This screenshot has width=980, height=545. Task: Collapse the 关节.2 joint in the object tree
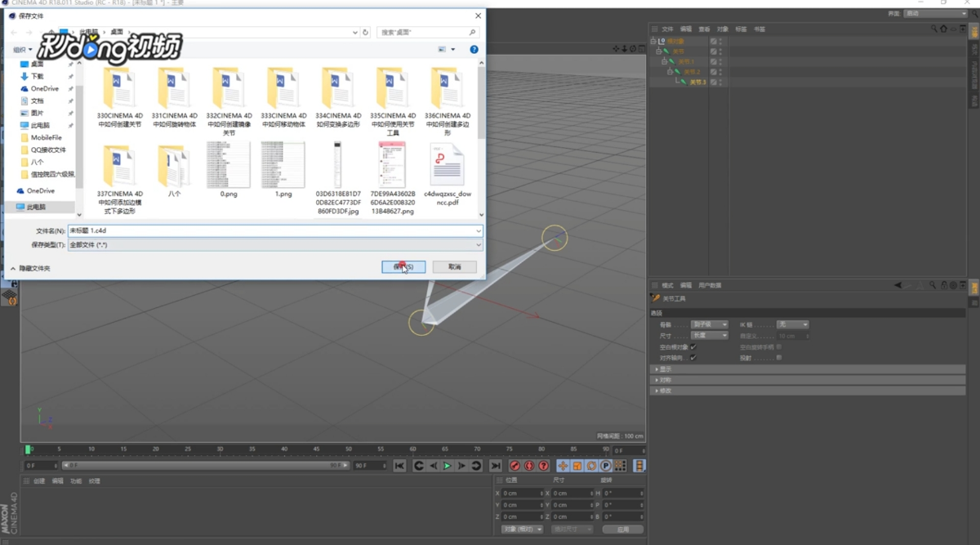pos(670,72)
